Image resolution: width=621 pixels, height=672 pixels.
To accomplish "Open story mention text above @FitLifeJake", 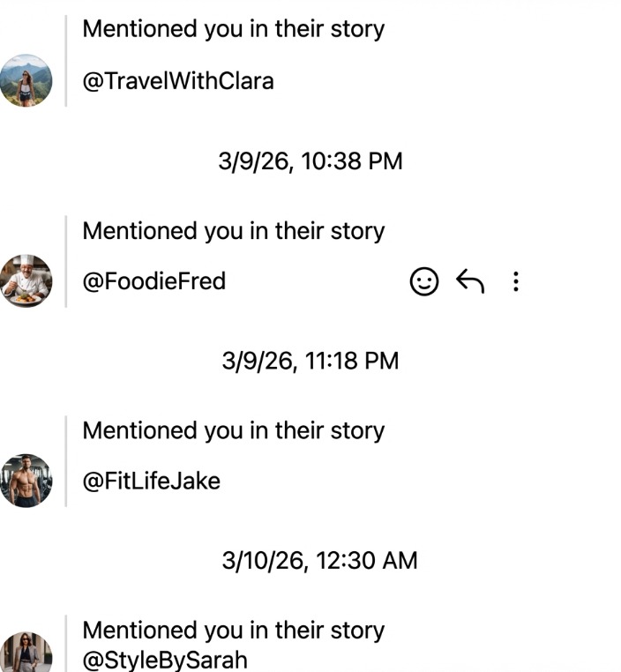I will coord(234,430).
